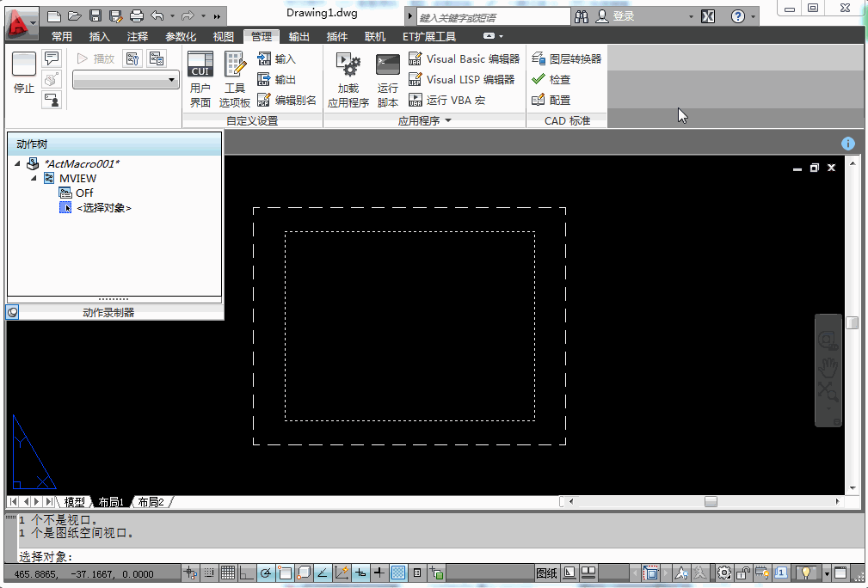Open the manage action macros icon
This screenshot has width=868, height=588.
[x=157, y=58]
